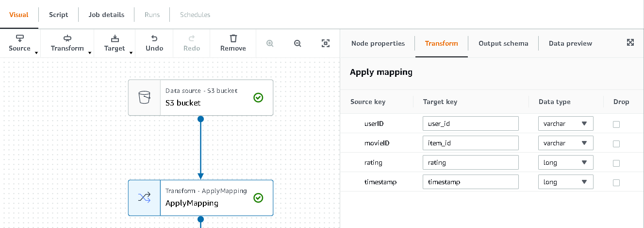Switch to the Script tab

click(59, 15)
